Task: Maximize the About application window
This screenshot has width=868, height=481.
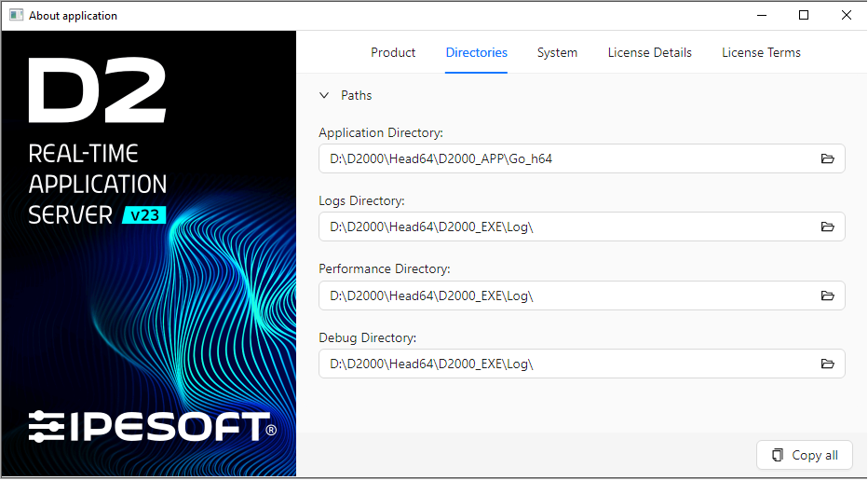Action: (804, 15)
